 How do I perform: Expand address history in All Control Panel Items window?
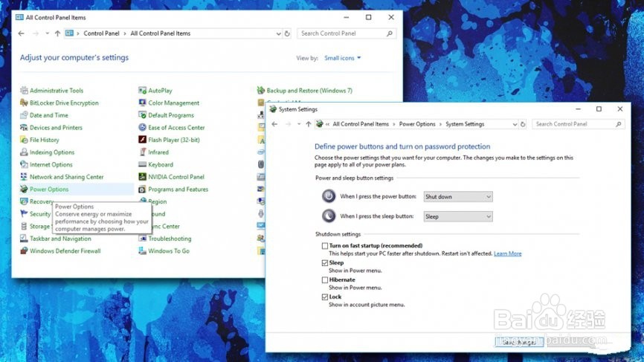click(278, 33)
